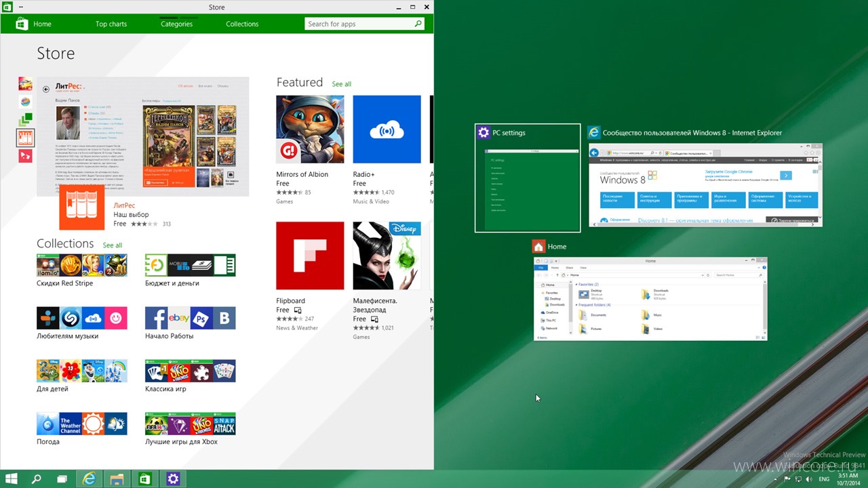Open File Explorer from taskbar
The height and width of the screenshot is (488, 868).
coord(117,479)
